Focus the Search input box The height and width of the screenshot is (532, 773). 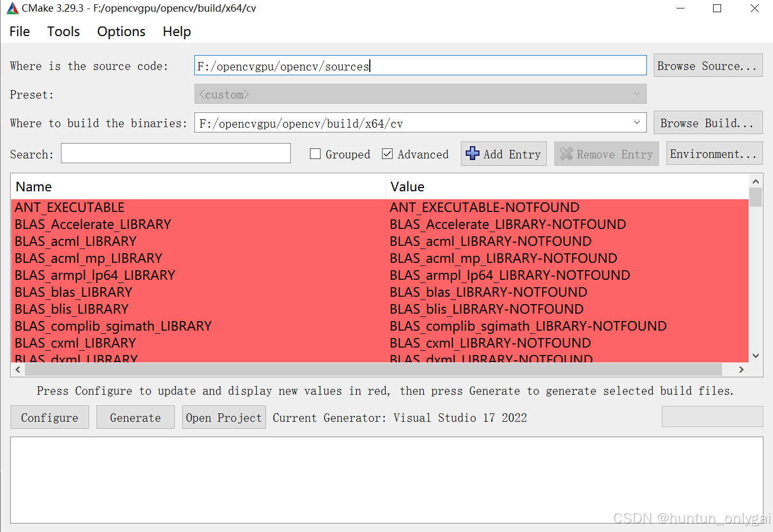coord(175,154)
